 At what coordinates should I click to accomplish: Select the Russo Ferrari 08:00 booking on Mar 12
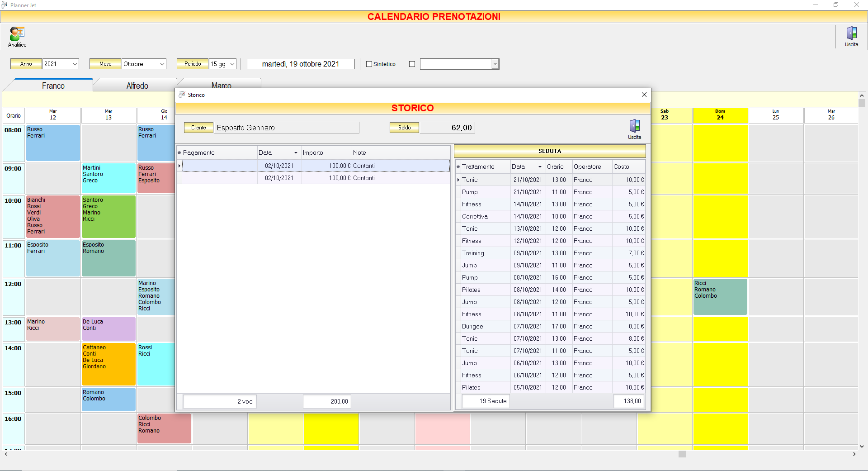pyautogui.click(x=53, y=143)
